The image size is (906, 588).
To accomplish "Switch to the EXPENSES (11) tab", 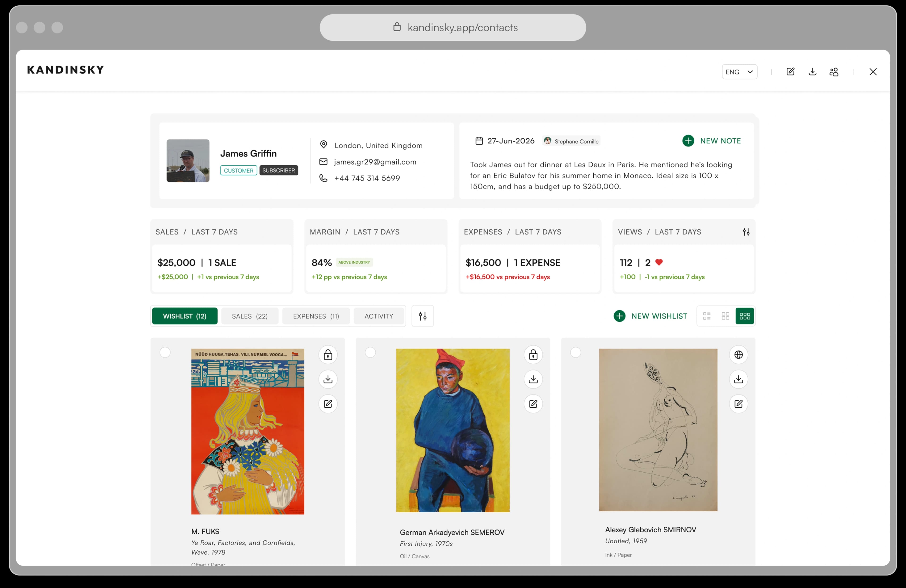I will coord(316,316).
